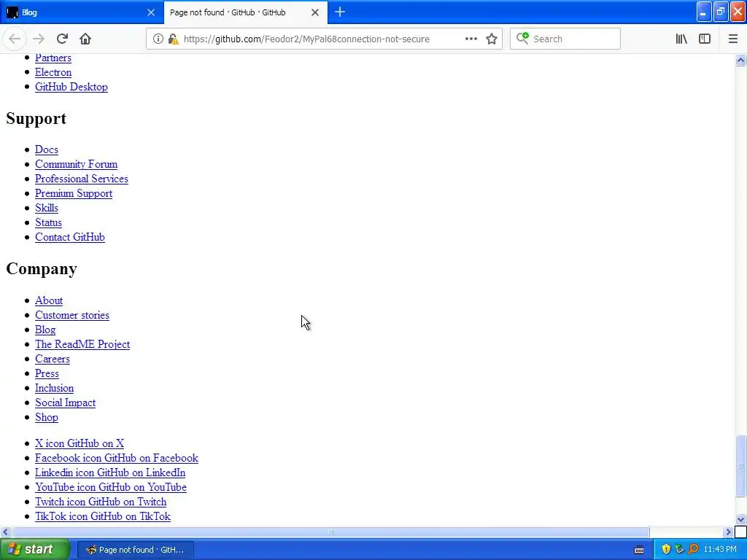This screenshot has width=747, height=560.
Task: Open the browser home page
Action: click(x=85, y=39)
